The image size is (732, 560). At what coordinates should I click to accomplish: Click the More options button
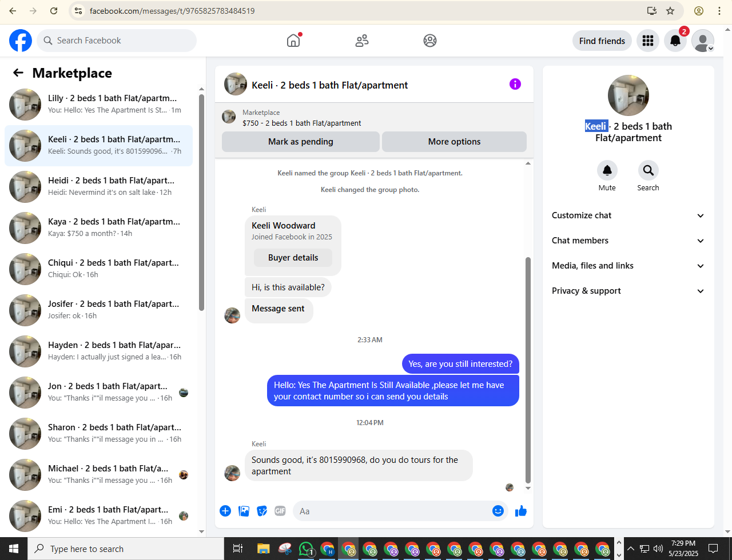[x=455, y=142]
